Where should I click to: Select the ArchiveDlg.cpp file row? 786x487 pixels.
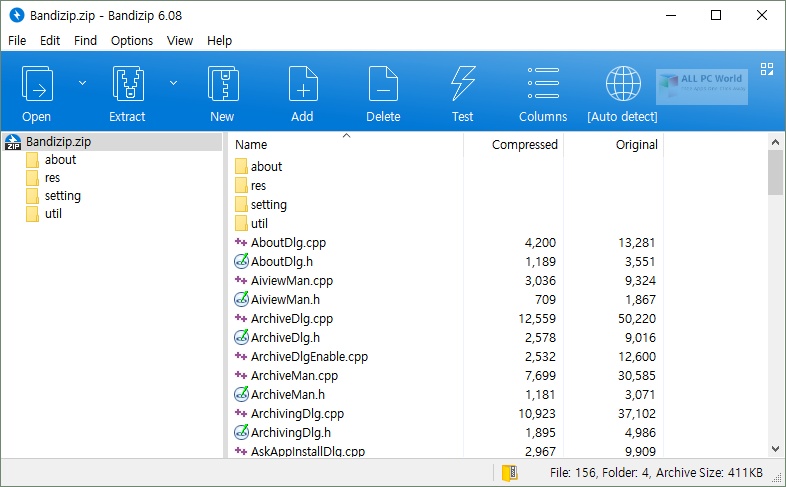tap(291, 318)
